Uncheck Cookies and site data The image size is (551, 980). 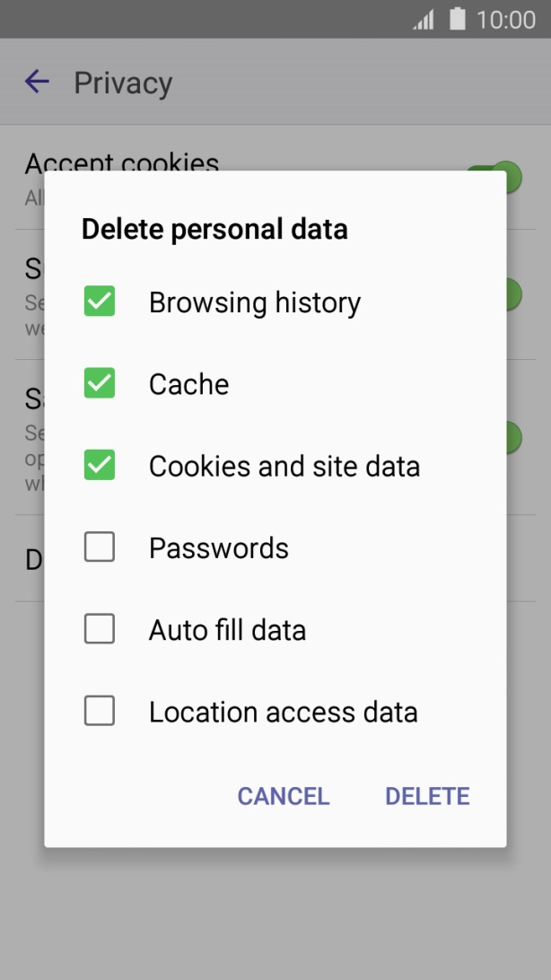click(99, 465)
